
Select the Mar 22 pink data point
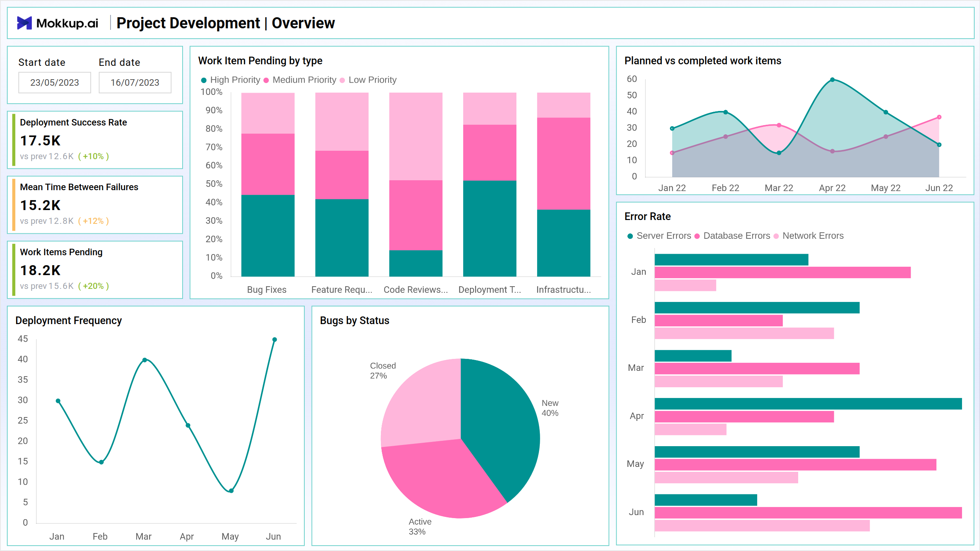click(x=779, y=125)
